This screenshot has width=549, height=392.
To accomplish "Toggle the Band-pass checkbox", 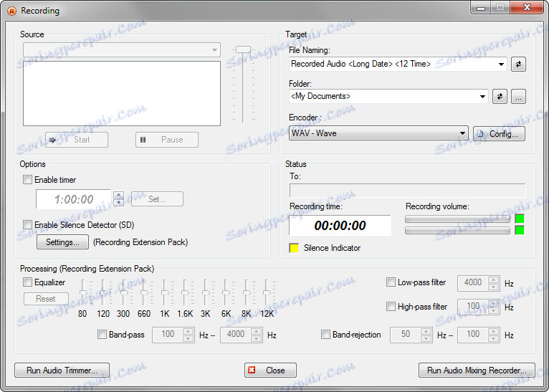I will click(x=102, y=335).
